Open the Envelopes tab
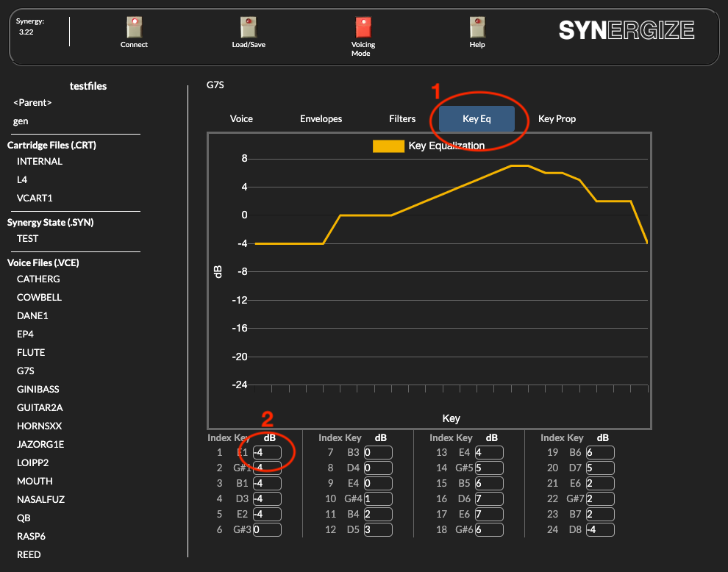The width and height of the screenshot is (728, 572). coord(321,119)
